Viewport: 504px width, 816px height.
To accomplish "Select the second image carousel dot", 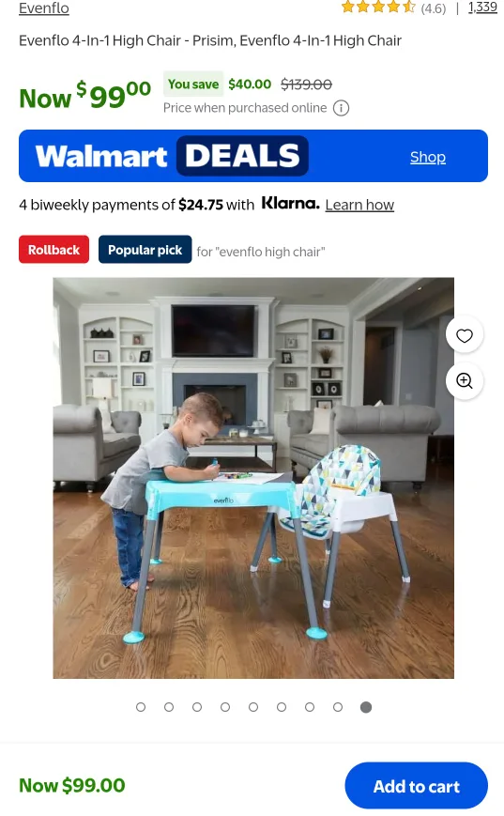I will (169, 707).
